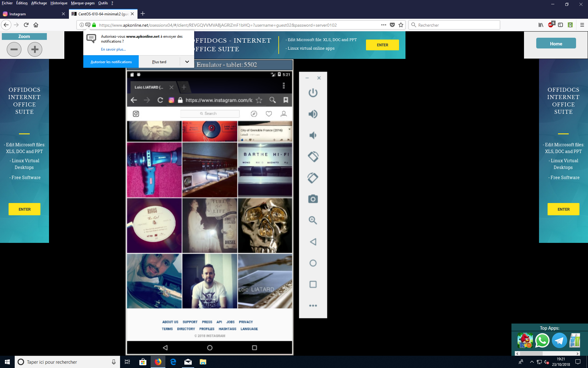Click Zoom plus button
Image resolution: width=588 pixels, height=368 pixels.
[35, 49]
